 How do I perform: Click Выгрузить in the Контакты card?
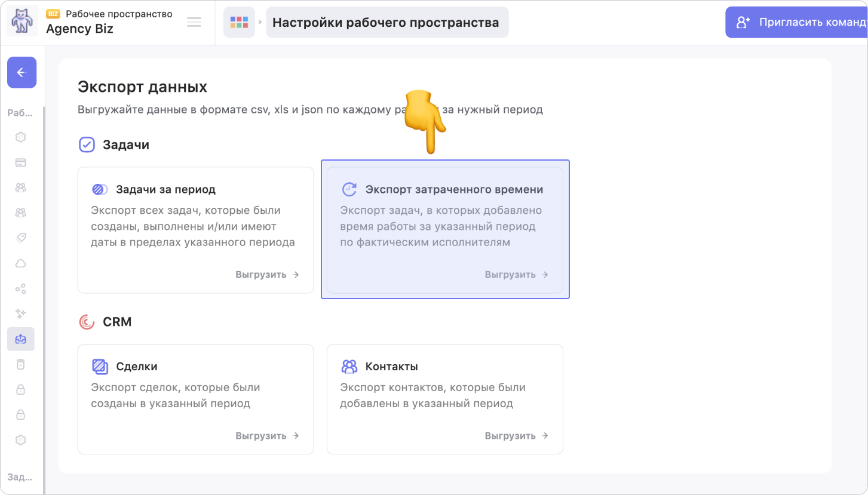(516, 436)
